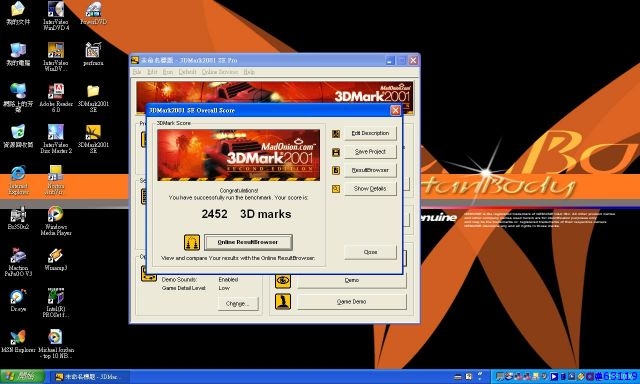Click the floppy disk icon beside Save Project
This screenshot has height=384, width=640.
point(336,152)
